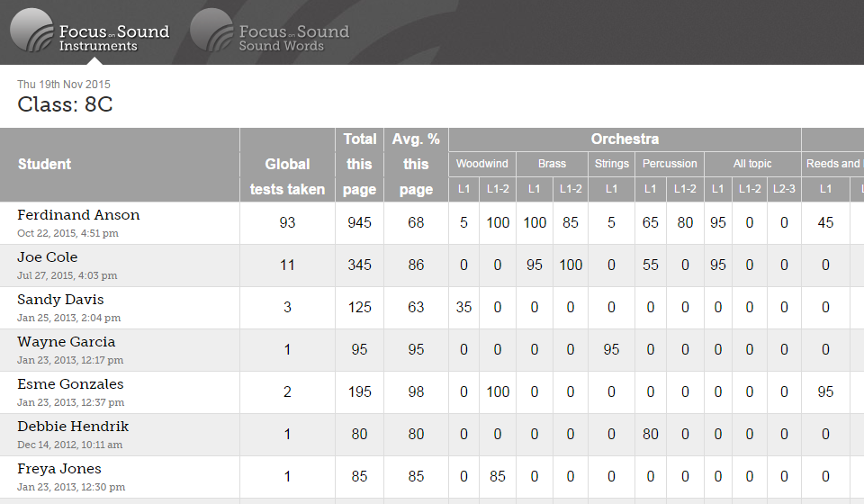Click Esme Gonzales's total 195

[x=359, y=392]
